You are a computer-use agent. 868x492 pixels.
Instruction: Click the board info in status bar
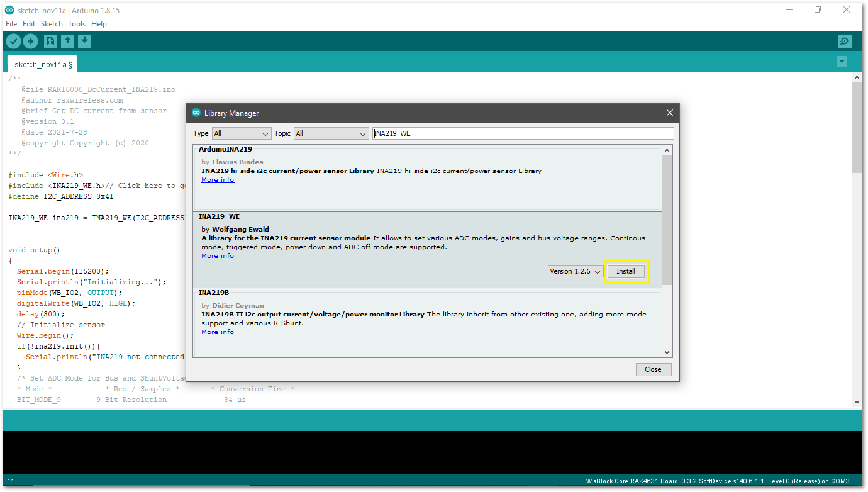[x=718, y=481]
